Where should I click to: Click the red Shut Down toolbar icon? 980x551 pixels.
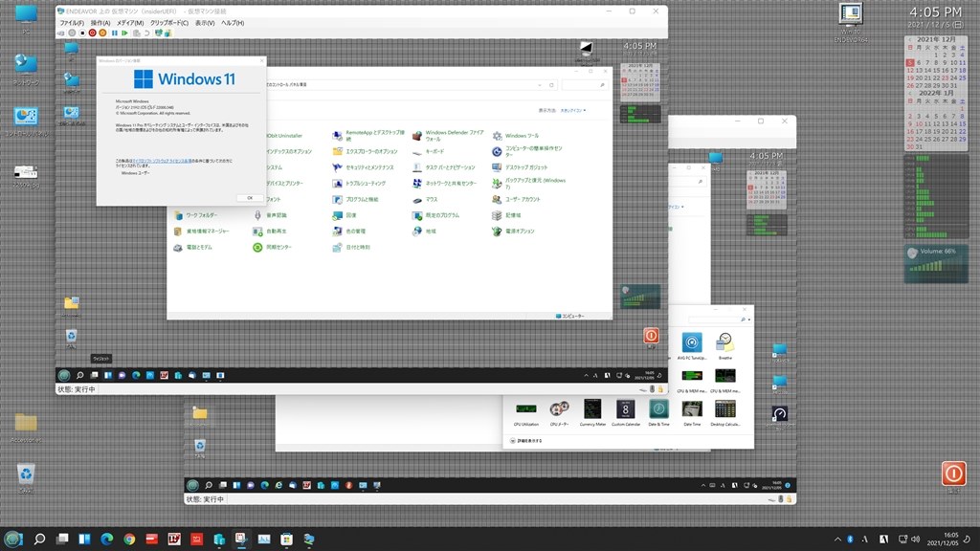[93, 33]
